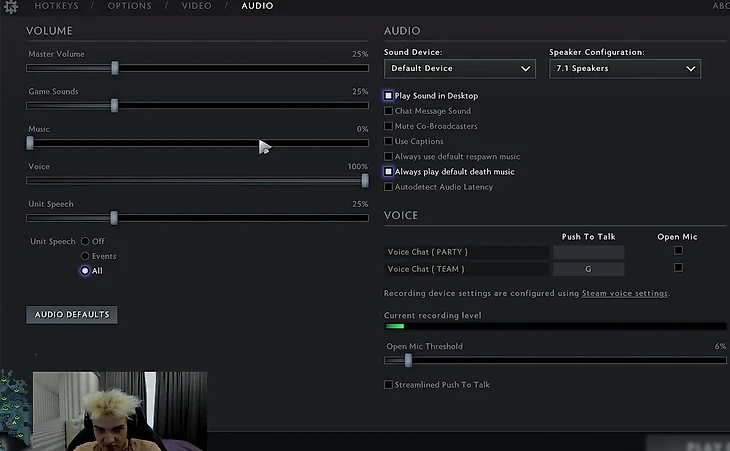
Task: Uncheck Play Sound in Desktop
Action: [x=389, y=96]
